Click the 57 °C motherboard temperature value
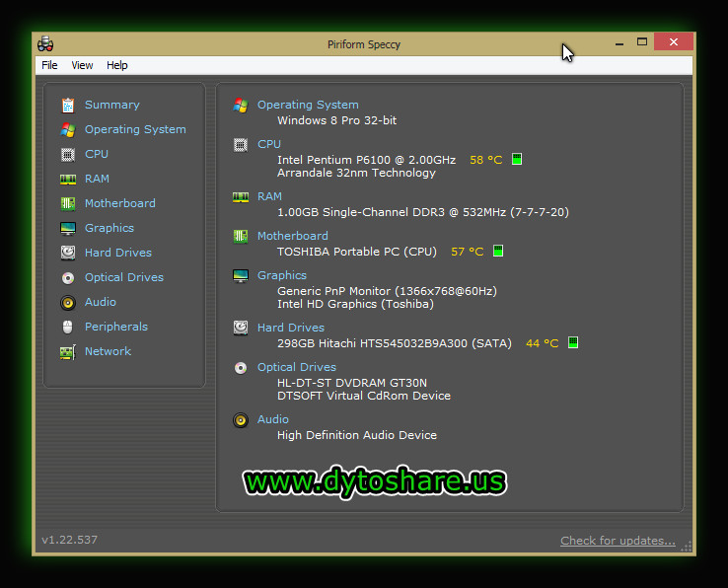 click(x=467, y=252)
